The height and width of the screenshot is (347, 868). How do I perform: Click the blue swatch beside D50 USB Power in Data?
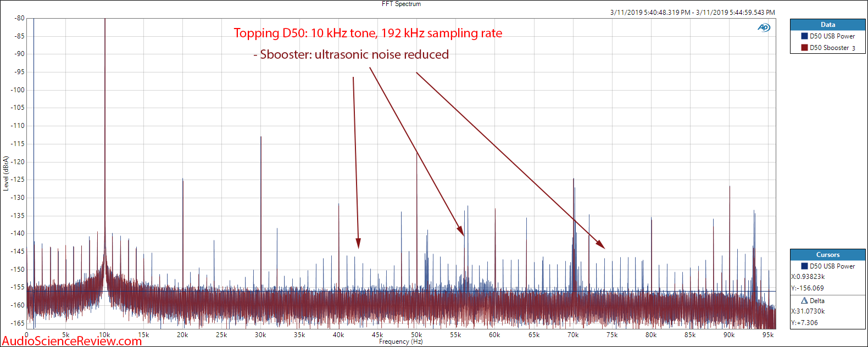[x=804, y=36]
